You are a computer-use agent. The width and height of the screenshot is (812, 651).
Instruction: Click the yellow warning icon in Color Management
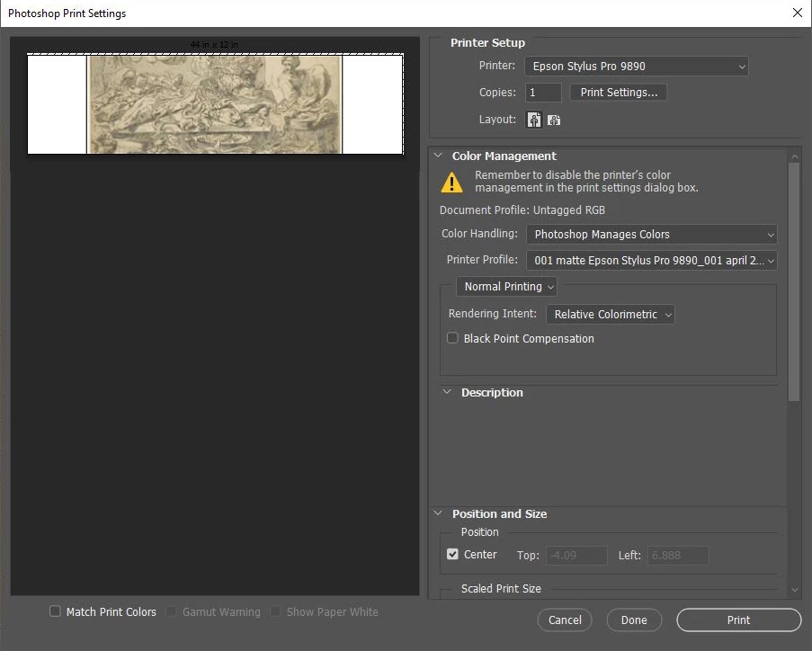point(451,182)
